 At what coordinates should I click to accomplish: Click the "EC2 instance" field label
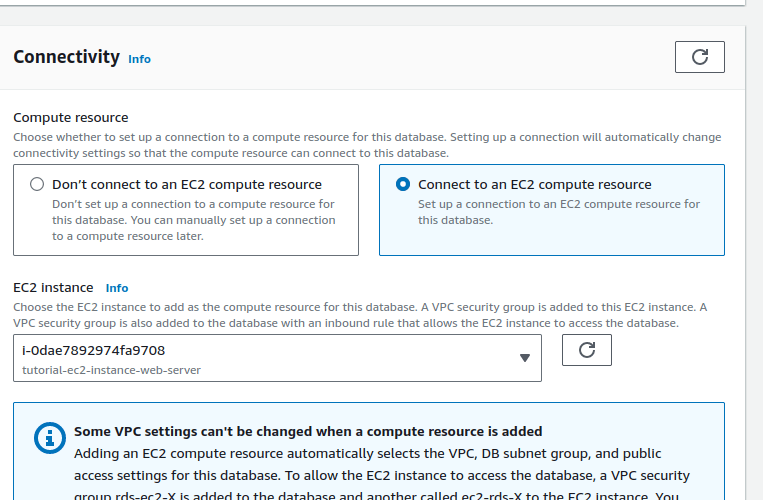53,288
